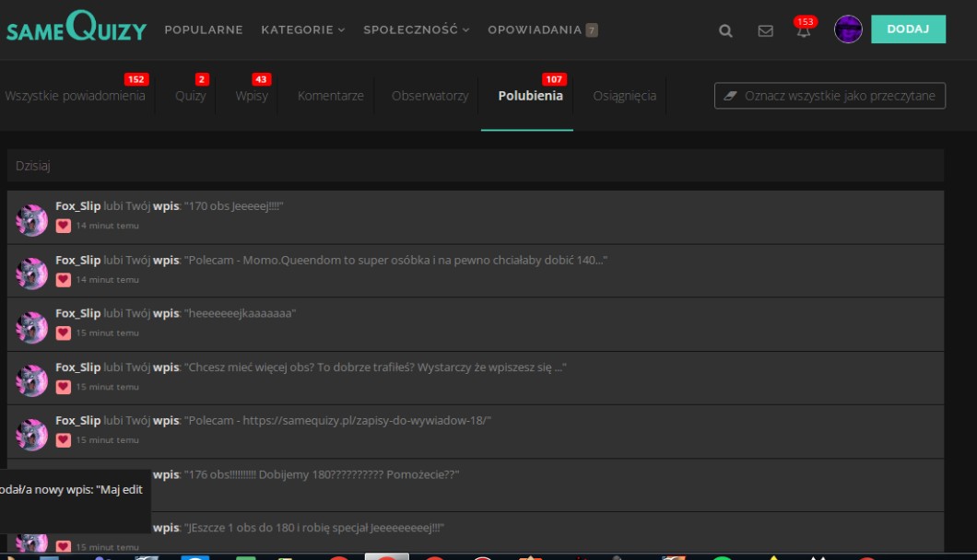Click the heart icon under "170 obs Jeeeeej" notification
Image resolution: width=977 pixels, height=560 pixels.
point(64,225)
